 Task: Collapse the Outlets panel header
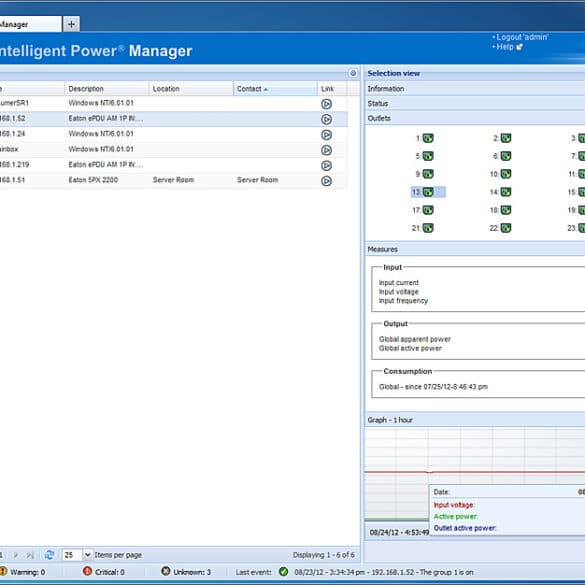point(475,118)
